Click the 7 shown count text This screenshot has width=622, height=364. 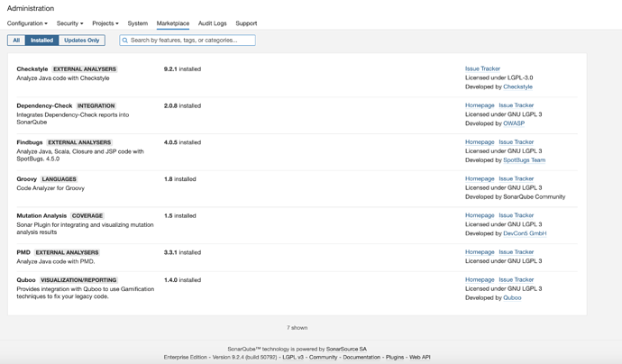297,328
